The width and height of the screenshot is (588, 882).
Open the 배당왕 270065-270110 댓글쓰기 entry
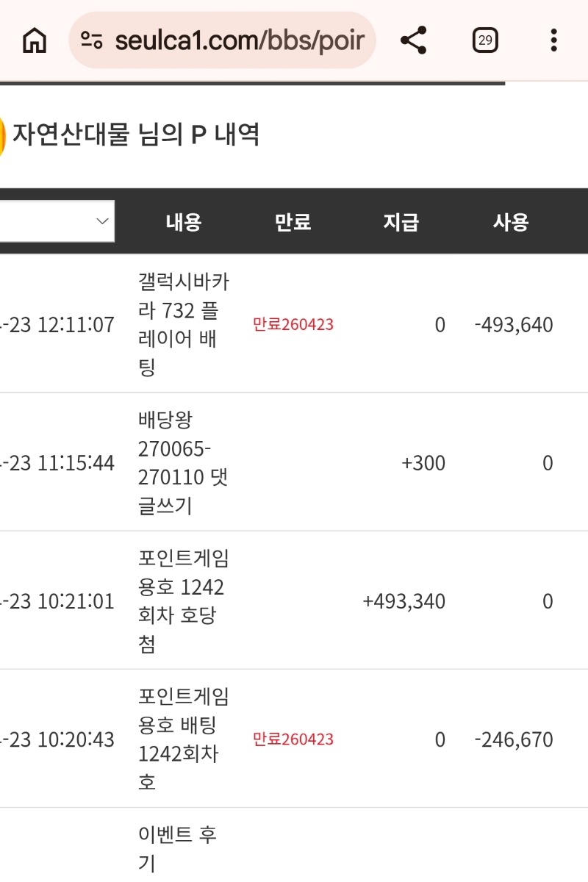tap(184, 462)
